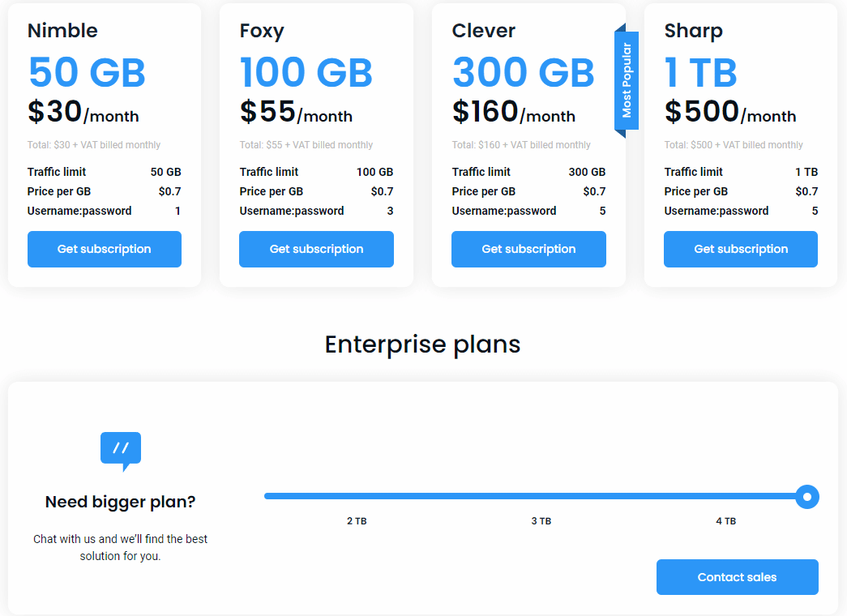Click the Contact sales button

point(737,576)
